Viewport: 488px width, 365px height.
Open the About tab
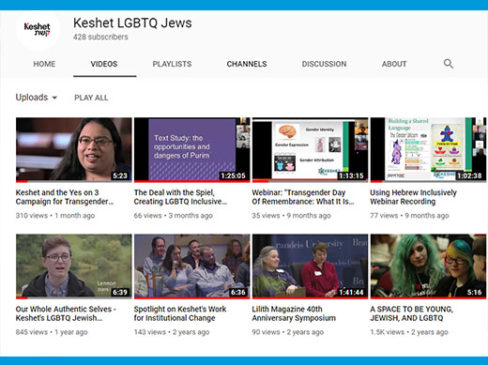tap(394, 64)
